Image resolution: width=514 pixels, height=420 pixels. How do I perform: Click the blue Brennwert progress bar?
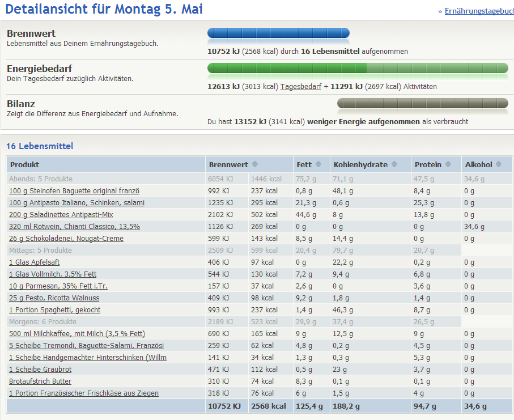point(278,33)
